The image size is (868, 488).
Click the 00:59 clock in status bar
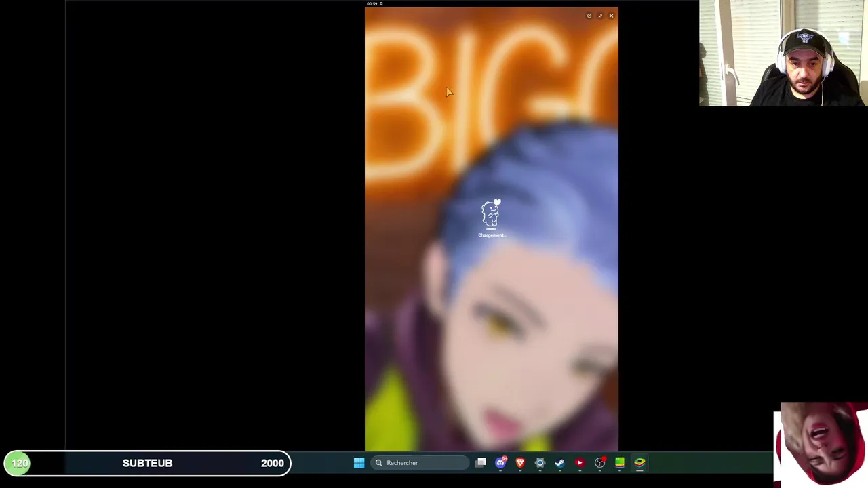point(372,4)
